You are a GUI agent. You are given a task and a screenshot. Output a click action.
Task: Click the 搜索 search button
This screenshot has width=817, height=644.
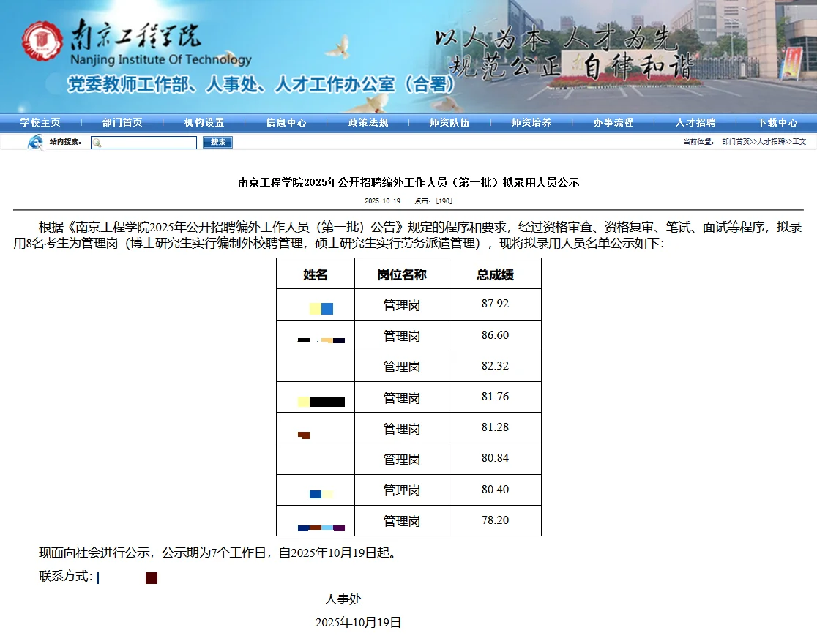pos(217,142)
